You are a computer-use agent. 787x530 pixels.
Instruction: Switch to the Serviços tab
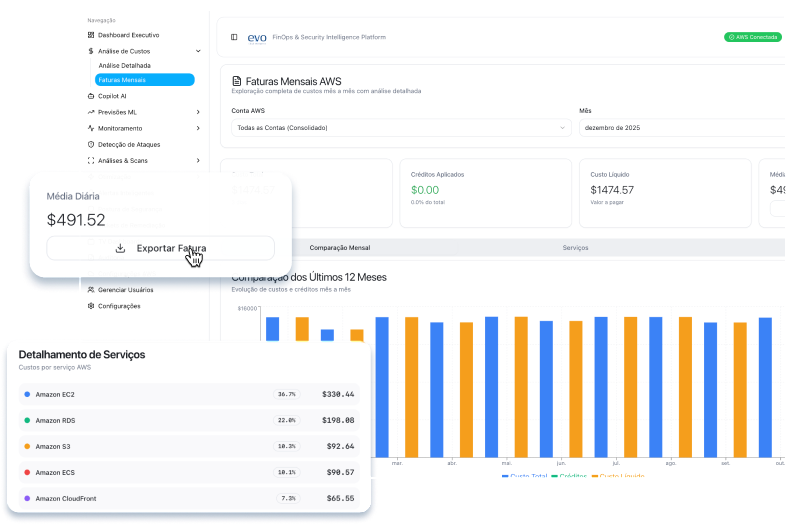pos(575,247)
